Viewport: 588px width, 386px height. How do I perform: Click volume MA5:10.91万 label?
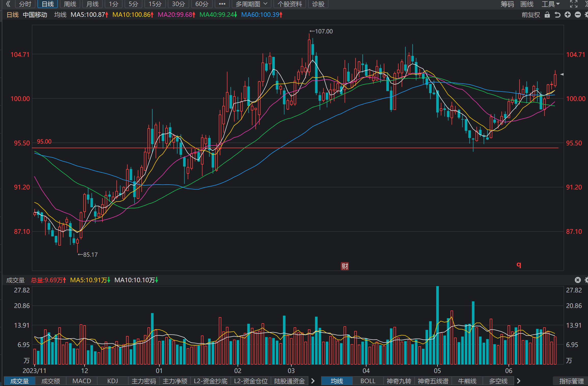click(90, 280)
